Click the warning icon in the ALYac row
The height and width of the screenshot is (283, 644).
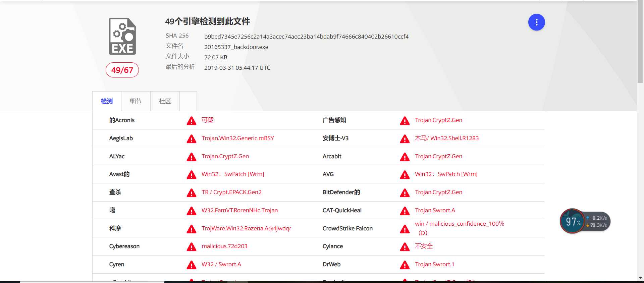point(191,157)
